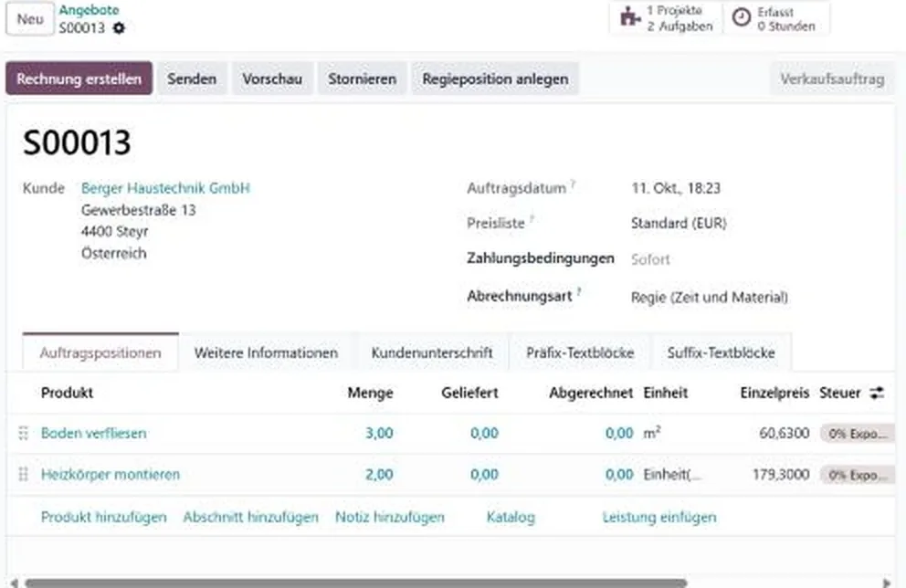
Task: Open the Kundenunterschrift tab
Action: (432, 352)
